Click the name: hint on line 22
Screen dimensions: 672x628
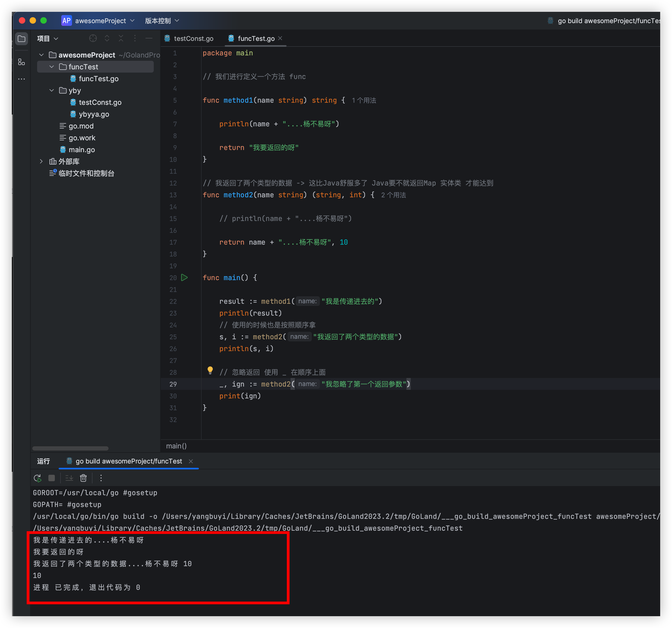pos(307,301)
